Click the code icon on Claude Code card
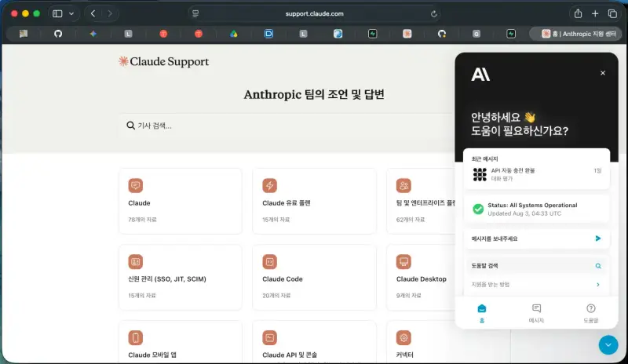Image resolution: width=628 pixels, height=364 pixels. 269,262
